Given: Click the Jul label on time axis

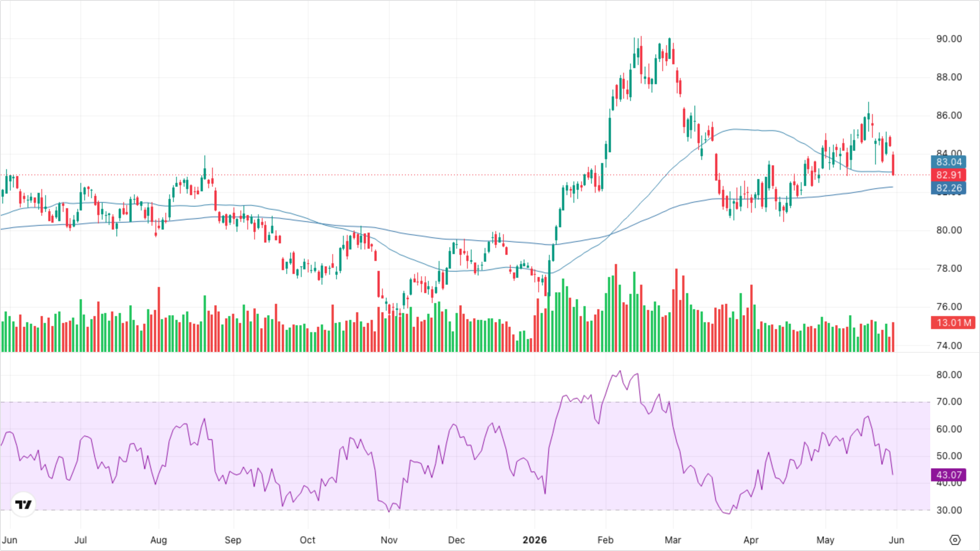Looking at the screenshot, I should coord(80,540).
